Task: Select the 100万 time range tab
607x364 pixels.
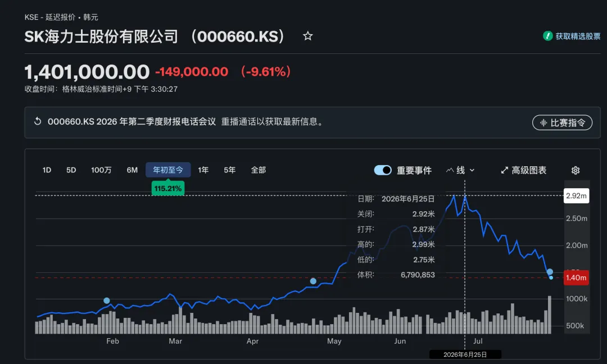Action: tap(101, 170)
